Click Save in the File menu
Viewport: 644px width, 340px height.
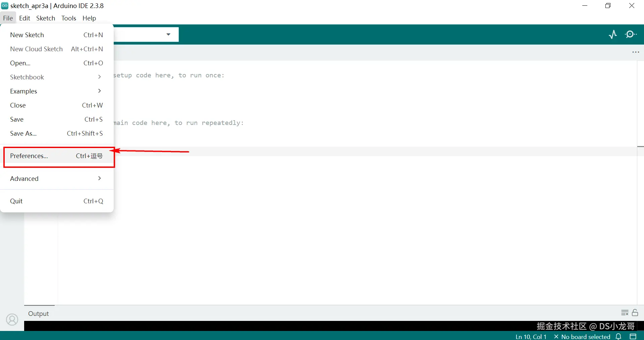[x=57, y=119]
